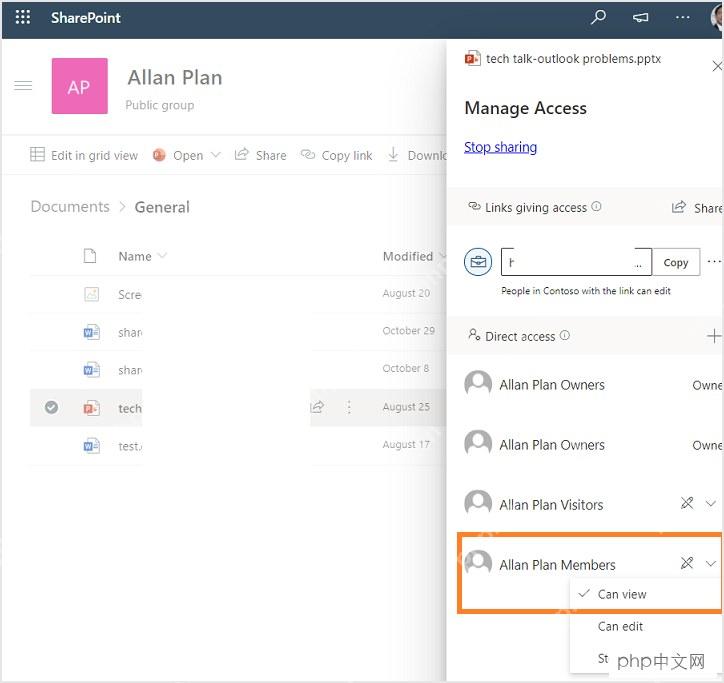Click Allan Plan Visitors entry

coord(551,505)
